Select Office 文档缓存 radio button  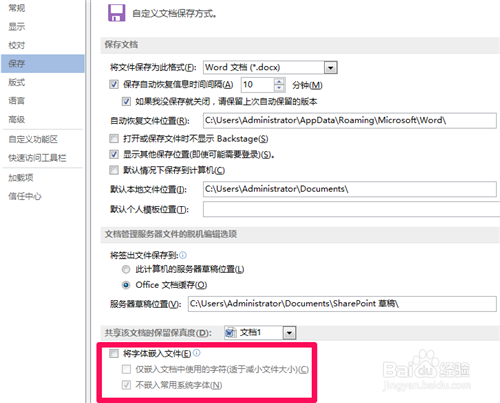(126, 285)
